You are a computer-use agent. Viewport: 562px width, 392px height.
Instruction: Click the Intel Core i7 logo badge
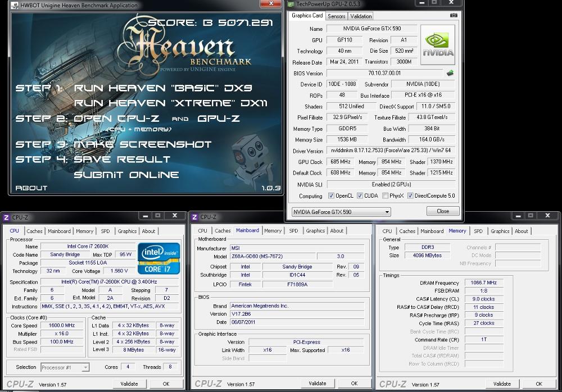(x=159, y=259)
